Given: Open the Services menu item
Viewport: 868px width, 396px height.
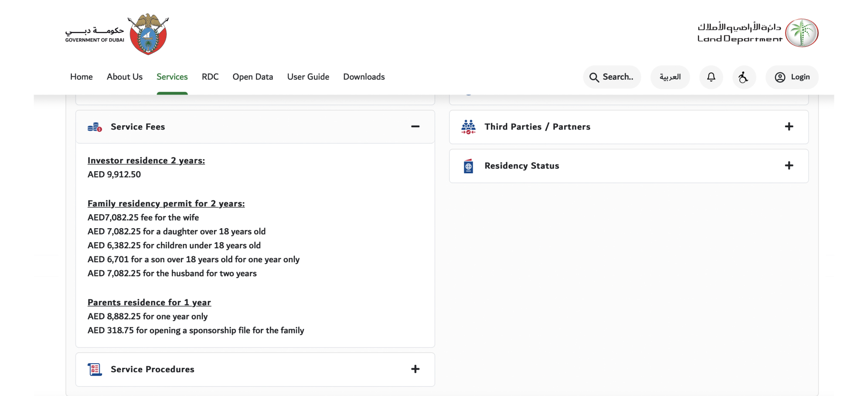Looking at the screenshot, I should [172, 77].
